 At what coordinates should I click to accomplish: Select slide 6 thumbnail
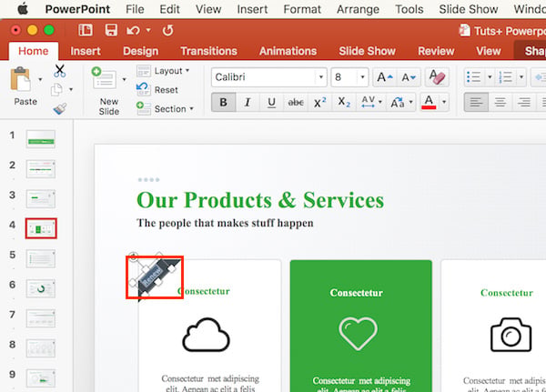point(41,288)
